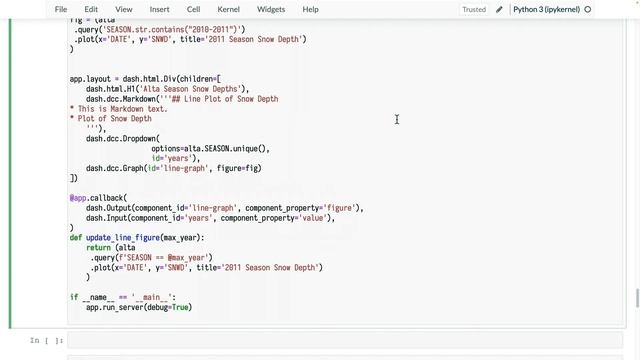Click on SEASON.str.contains query line

pyautogui.click(x=159, y=29)
